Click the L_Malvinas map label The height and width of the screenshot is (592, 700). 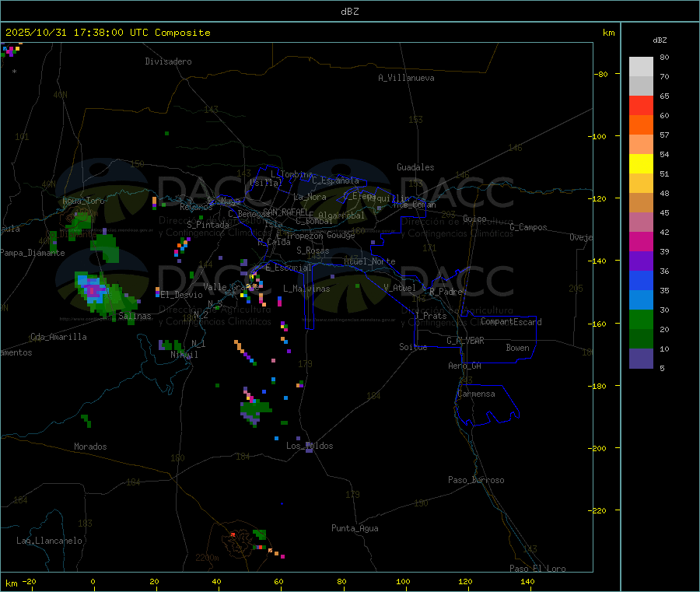(x=306, y=289)
